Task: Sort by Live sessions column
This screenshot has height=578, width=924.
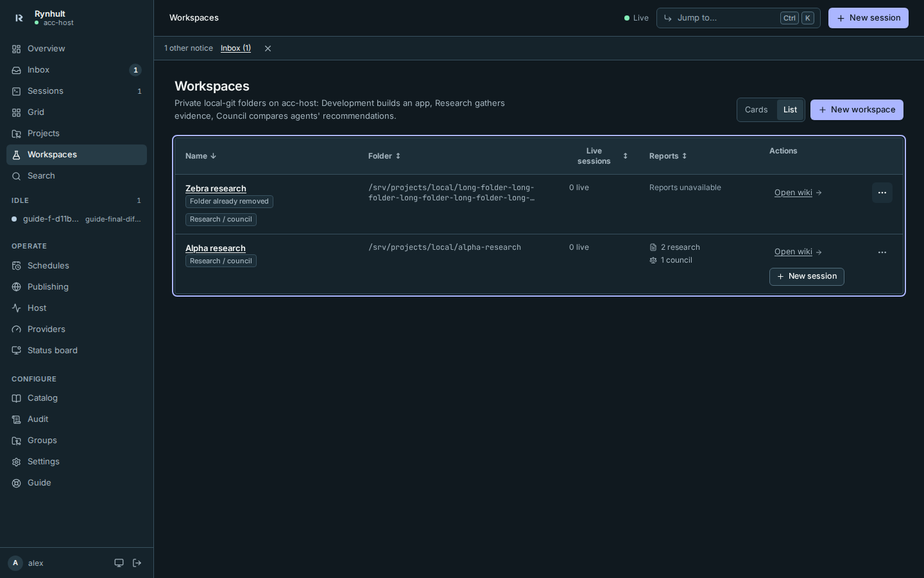Action: 599,156
